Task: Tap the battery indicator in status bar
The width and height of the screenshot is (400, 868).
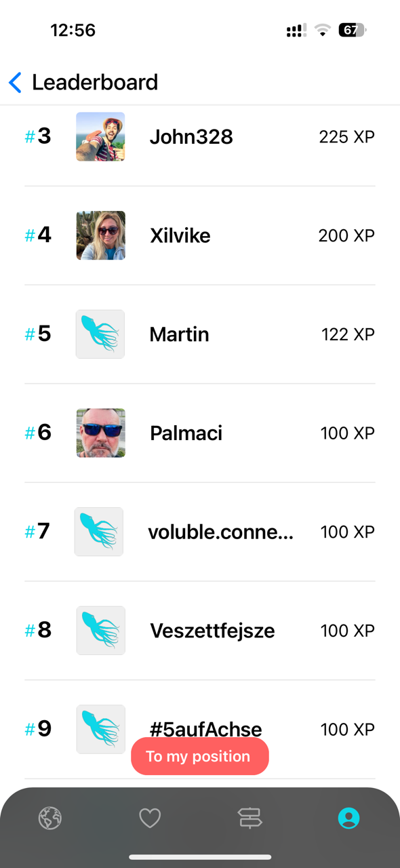Action: pos(352,30)
